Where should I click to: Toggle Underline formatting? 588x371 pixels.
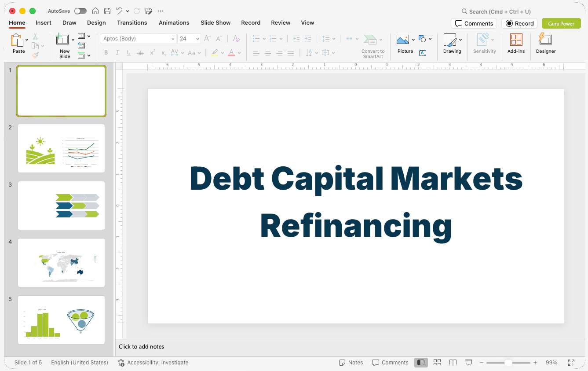128,53
